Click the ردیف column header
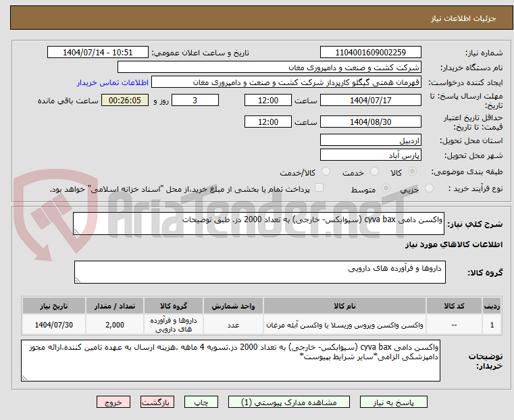 click(492, 306)
